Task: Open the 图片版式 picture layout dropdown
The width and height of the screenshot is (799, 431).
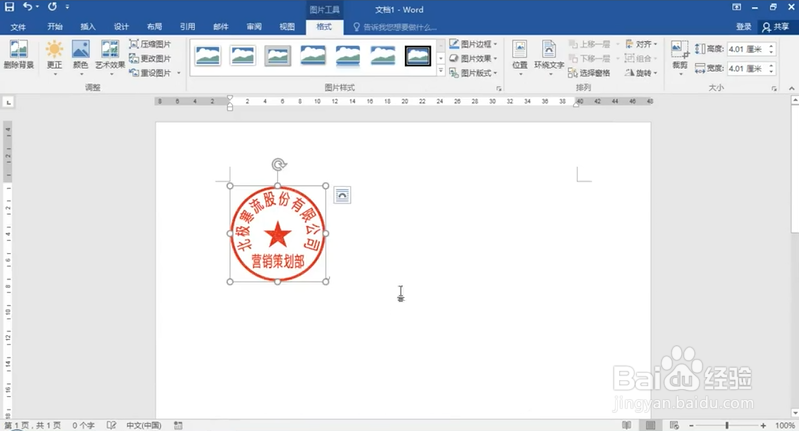Action: pyautogui.click(x=473, y=73)
